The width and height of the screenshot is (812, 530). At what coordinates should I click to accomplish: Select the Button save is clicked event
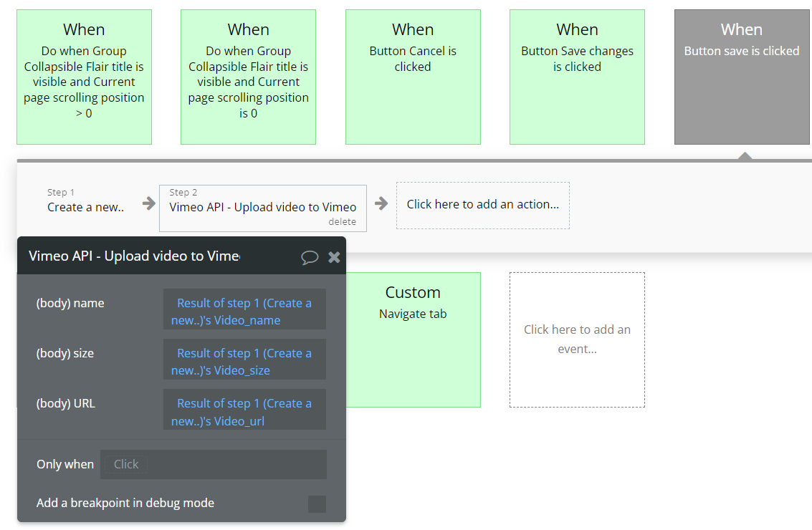coord(742,77)
